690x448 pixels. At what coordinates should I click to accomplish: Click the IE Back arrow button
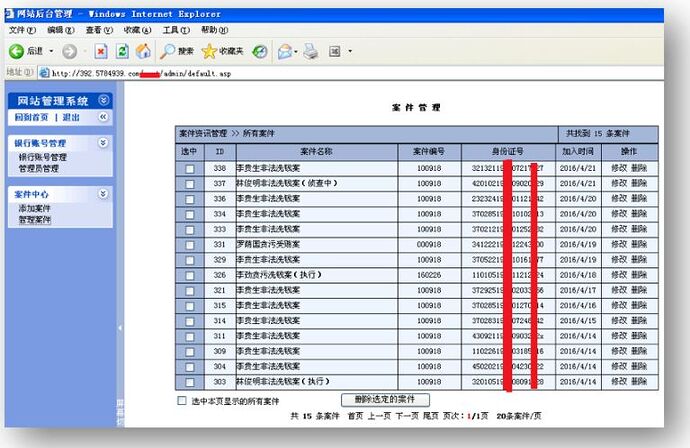[17, 51]
